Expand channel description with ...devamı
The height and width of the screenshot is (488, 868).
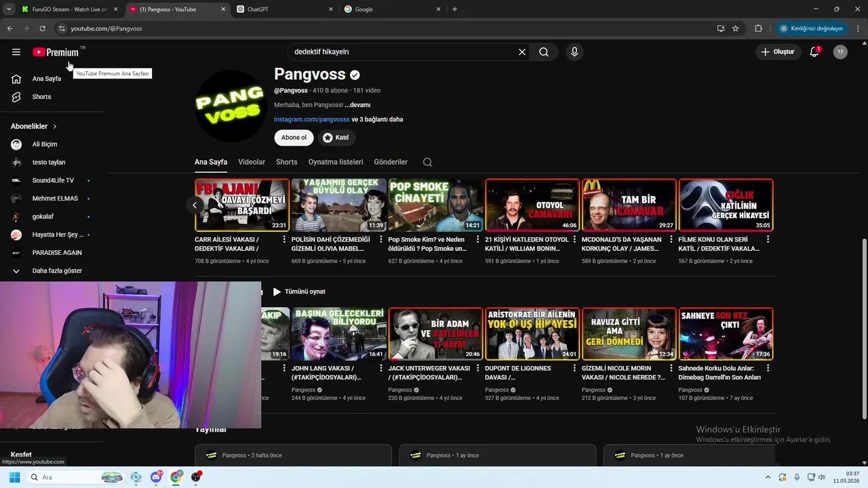click(x=357, y=105)
